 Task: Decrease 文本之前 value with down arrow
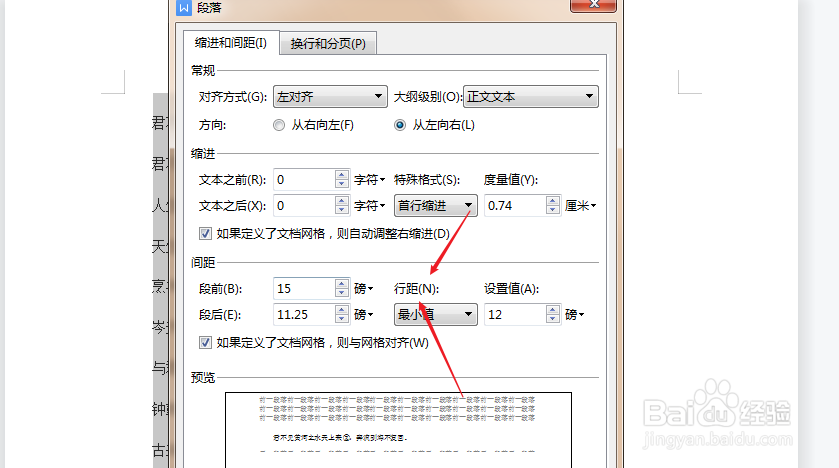342,185
